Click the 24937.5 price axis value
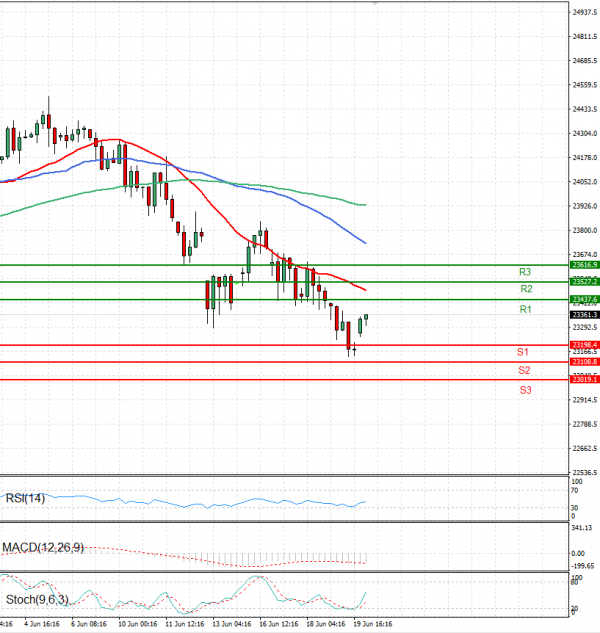600x633 pixels. (585, 13)
